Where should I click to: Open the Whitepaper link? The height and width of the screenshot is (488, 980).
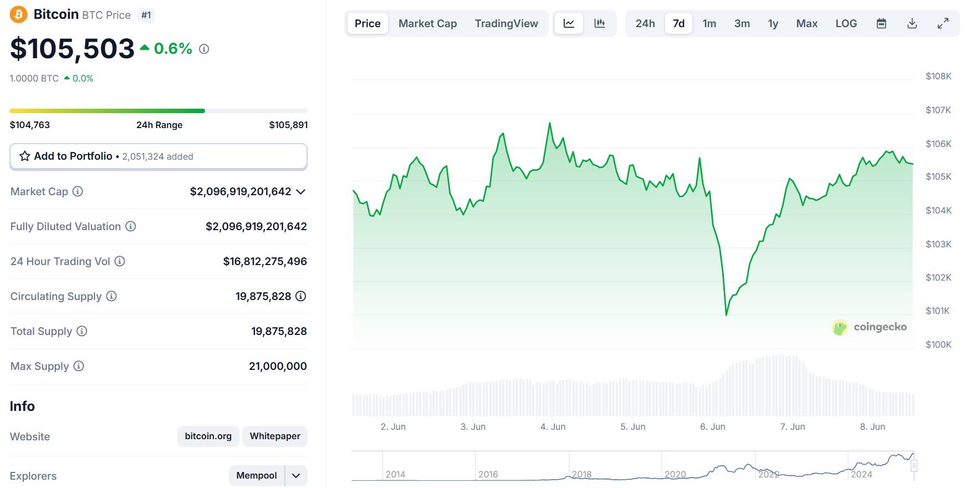coord(275,436)
